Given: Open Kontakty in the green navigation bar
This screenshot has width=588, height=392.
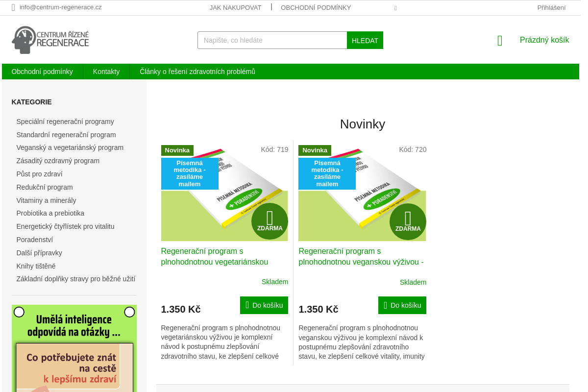Looking at the screenshot, I should (x=106, y=72).
